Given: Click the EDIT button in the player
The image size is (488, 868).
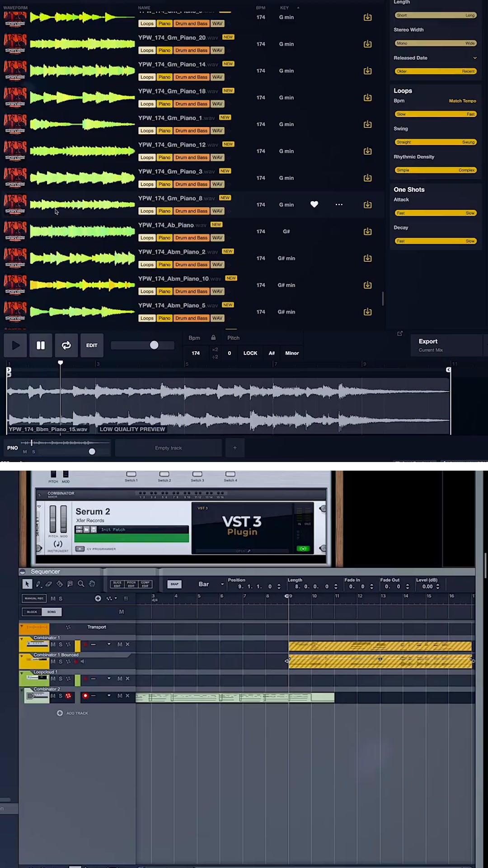Looking at the screenshot, I should click(x=92, y=345).
